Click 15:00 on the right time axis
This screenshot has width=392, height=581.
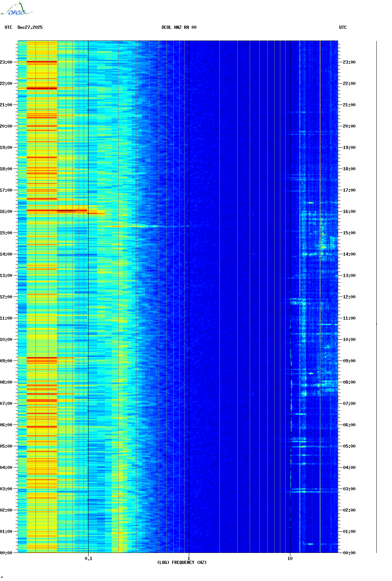pos(349,233)
